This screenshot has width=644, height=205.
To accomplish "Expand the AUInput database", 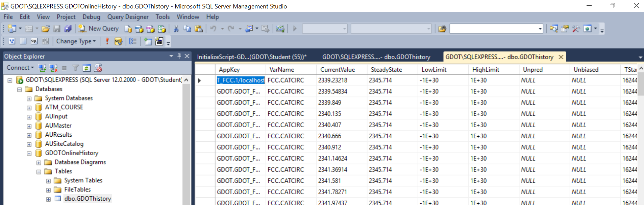I will [29, 117].
